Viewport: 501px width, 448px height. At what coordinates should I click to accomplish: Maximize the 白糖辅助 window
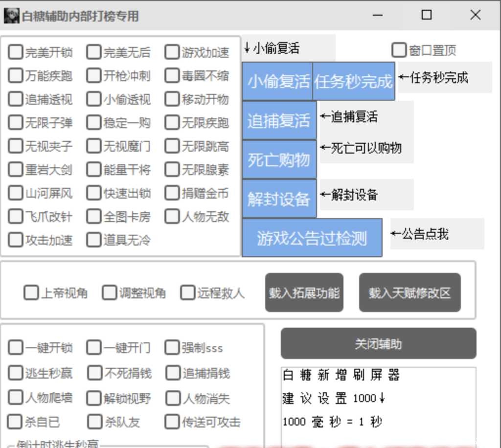427,15
